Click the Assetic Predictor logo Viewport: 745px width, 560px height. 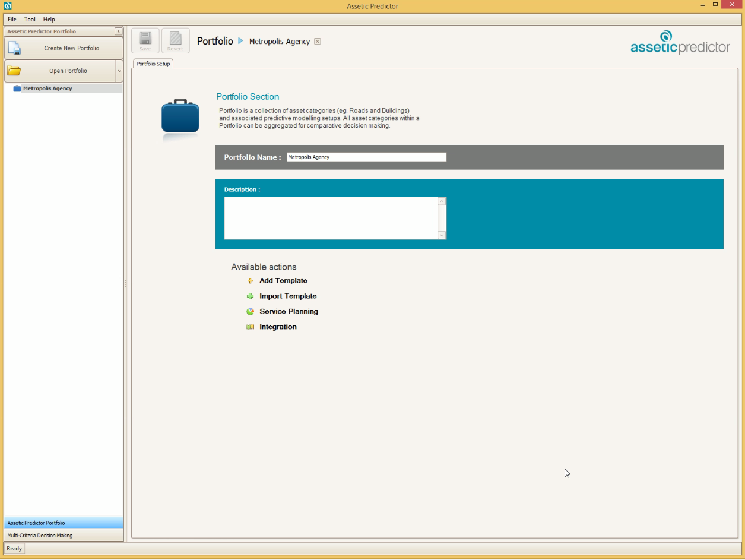tap(680, 42)
